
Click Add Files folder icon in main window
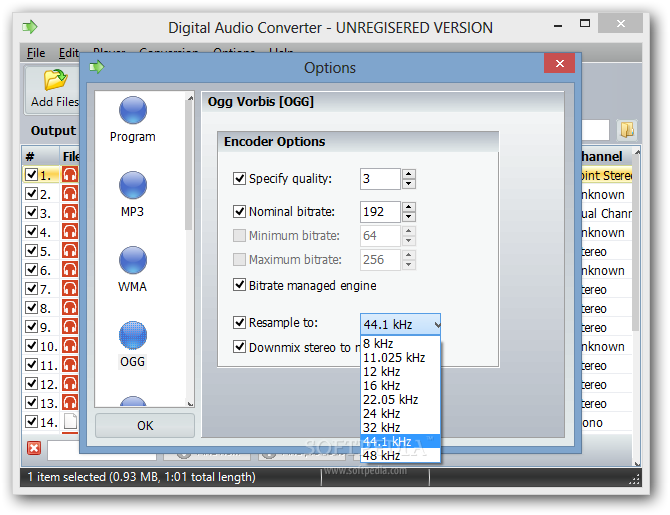(55, 79)
